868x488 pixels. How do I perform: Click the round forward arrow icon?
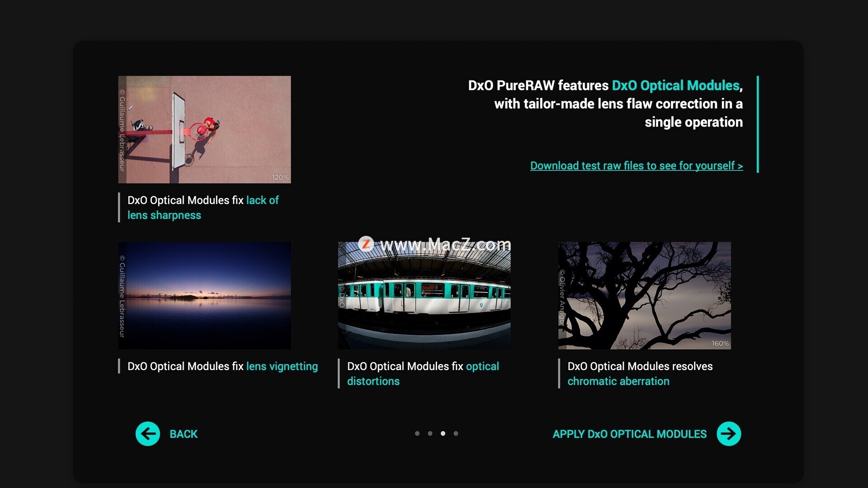tap(729, 434)
